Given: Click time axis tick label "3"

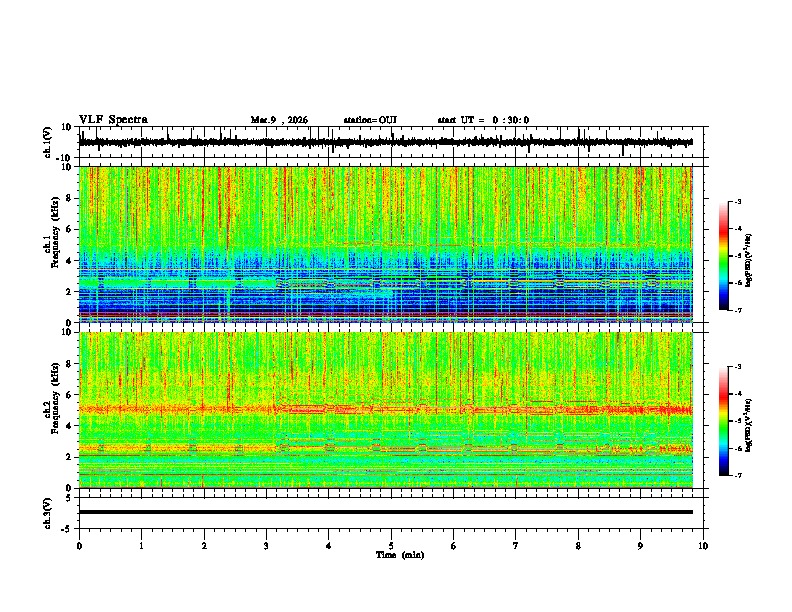Looking at the screenshot, I should (x=266, y=546).
